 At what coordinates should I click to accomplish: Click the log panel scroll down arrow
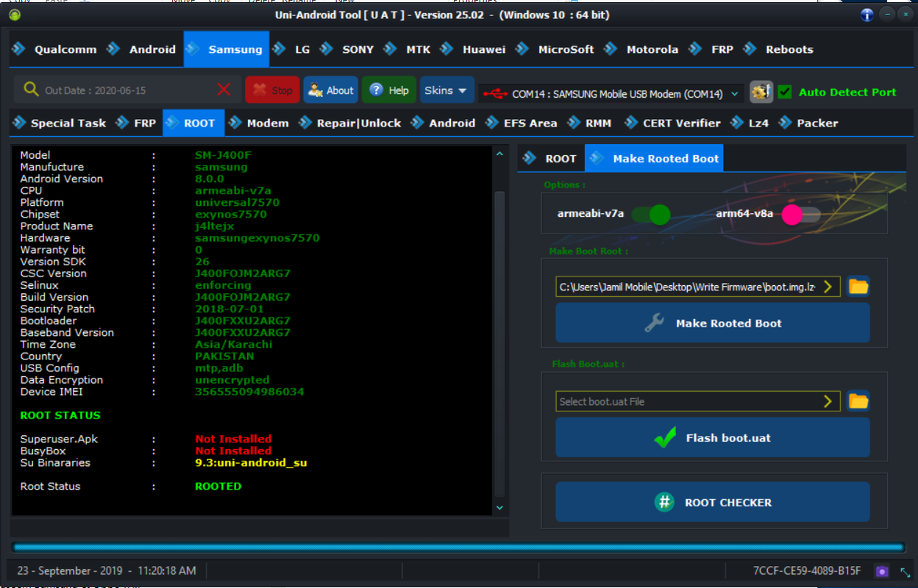click(x=499, y=507)
